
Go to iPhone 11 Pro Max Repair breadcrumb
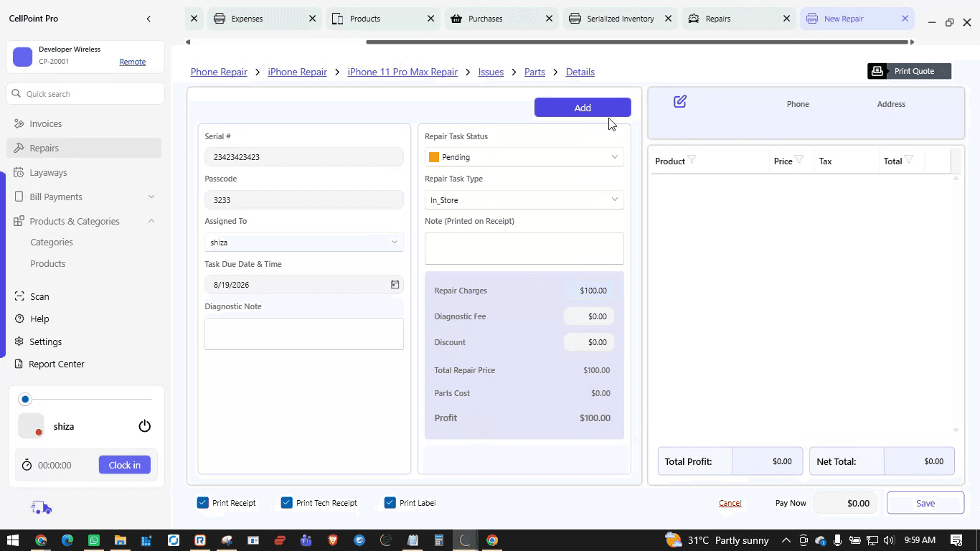(402, 72)
